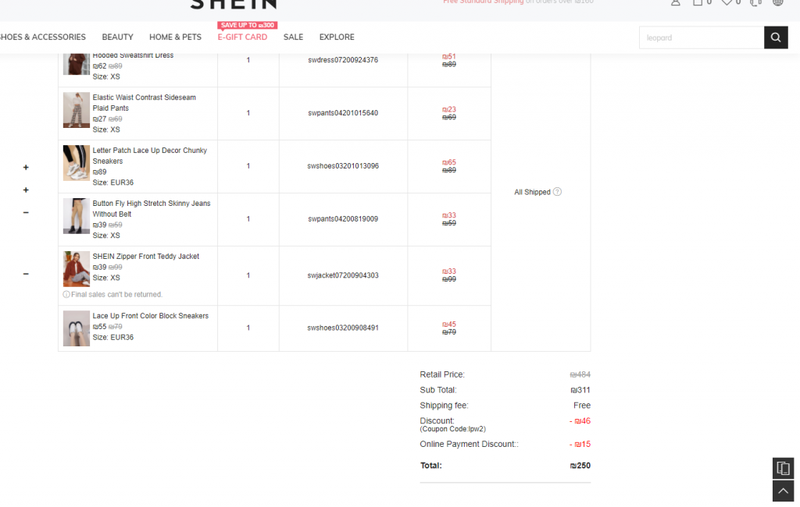
Task: Focus the search field with leopard placeholder
Action: point(702,37)
